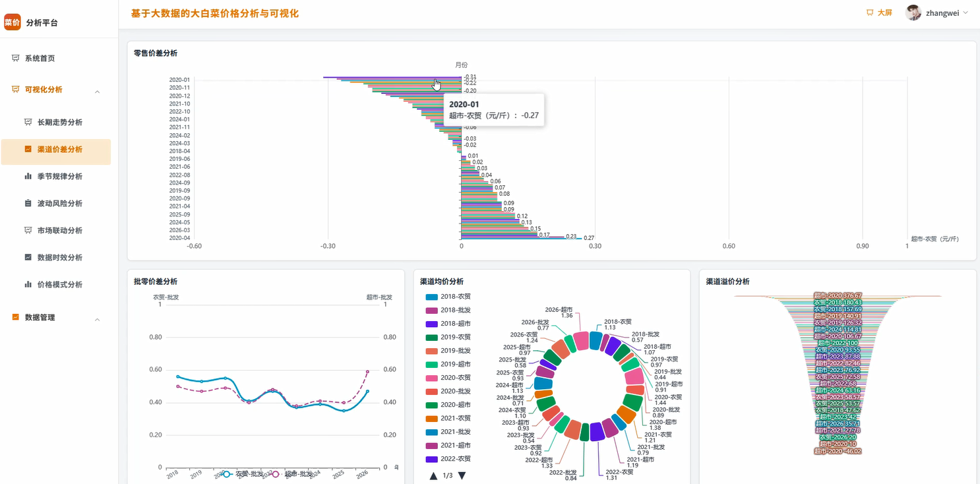Screen dimensions: 980x484
Task: Click the zhangwei user avatar
Action: 913,13
